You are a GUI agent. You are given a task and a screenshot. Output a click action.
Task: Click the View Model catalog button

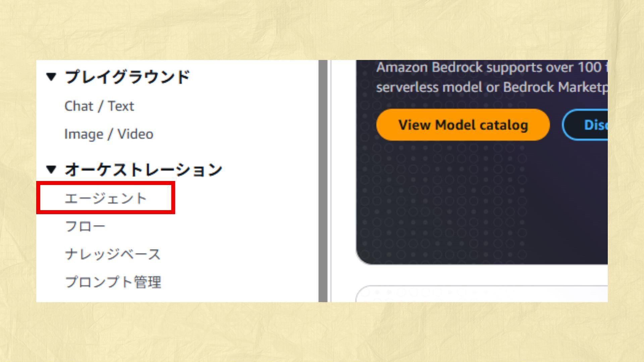pyautogui.click(x=463, y=125)
